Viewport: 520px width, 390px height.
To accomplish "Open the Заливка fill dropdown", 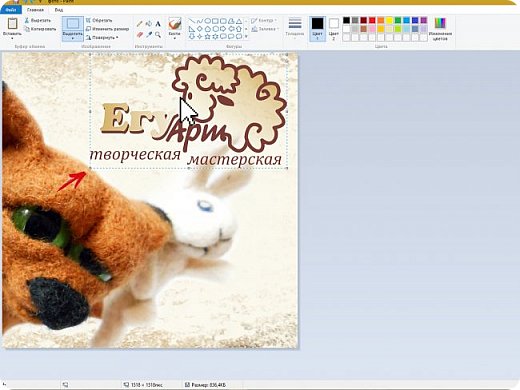I will click(265, 29).
